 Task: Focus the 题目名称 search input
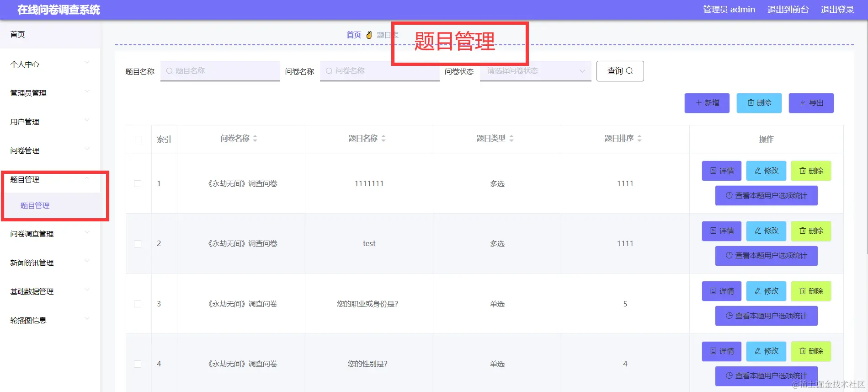pyautogui.click(x=220, y=71)
